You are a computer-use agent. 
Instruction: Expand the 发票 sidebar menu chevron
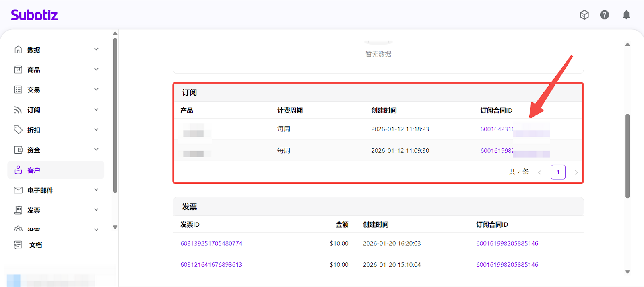coord(96,210)
